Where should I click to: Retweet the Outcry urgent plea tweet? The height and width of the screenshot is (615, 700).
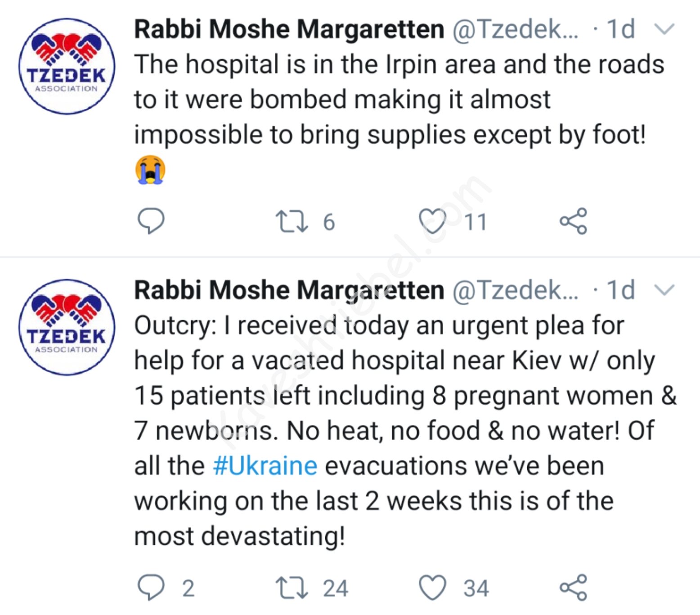pyautogui.click(x=292, y=588)
